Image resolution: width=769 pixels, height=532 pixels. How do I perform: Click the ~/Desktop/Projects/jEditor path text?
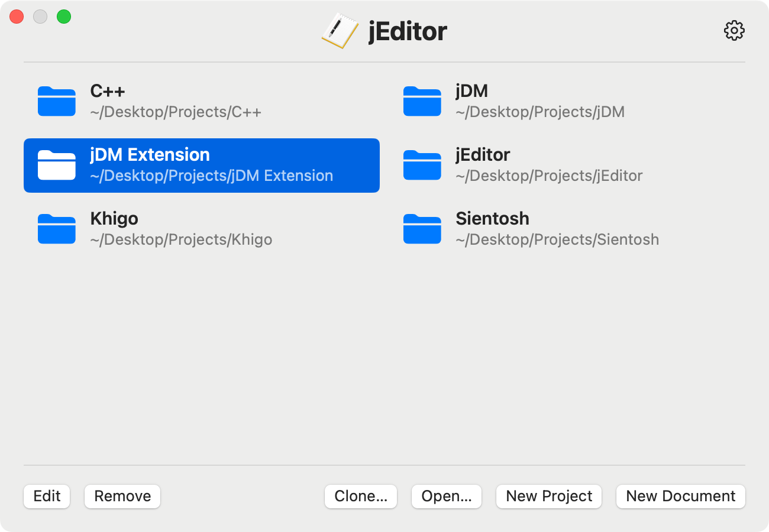tap(549, 176)
